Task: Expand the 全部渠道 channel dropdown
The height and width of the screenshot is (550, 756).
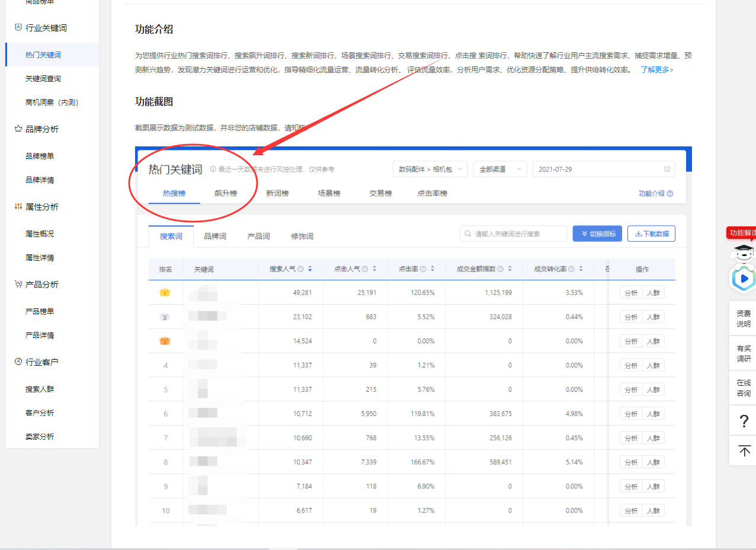Action: 500,169
